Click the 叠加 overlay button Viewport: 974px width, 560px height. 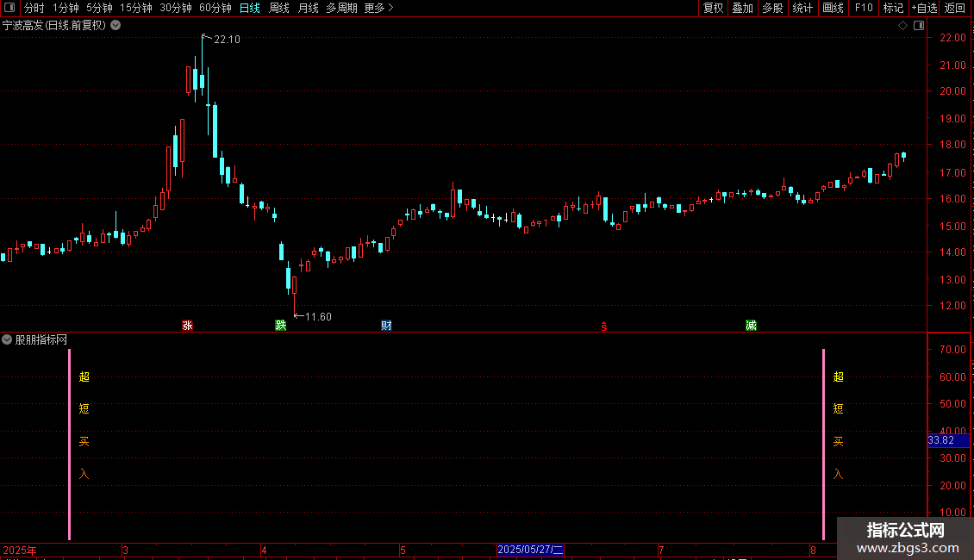(743, 8)
